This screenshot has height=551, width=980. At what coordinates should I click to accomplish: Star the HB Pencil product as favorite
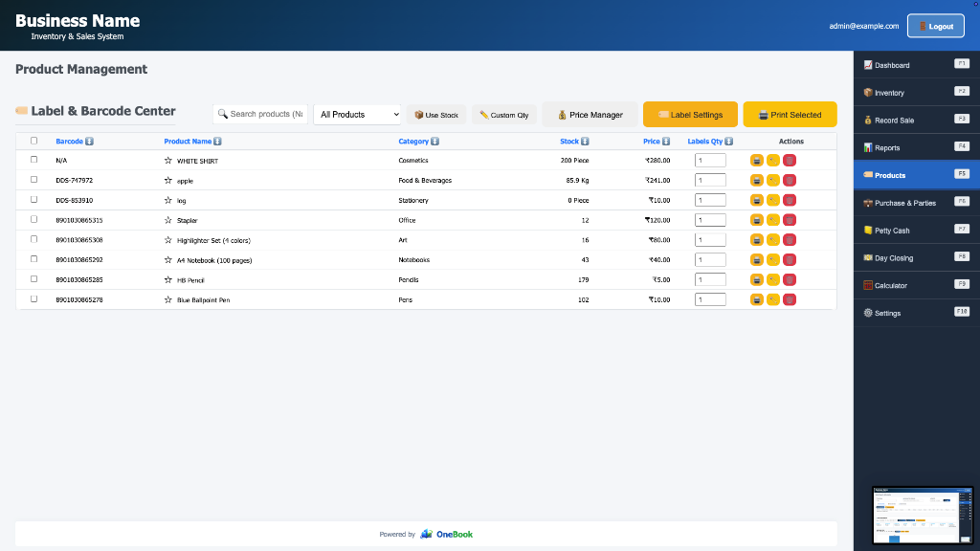point(168,280)
